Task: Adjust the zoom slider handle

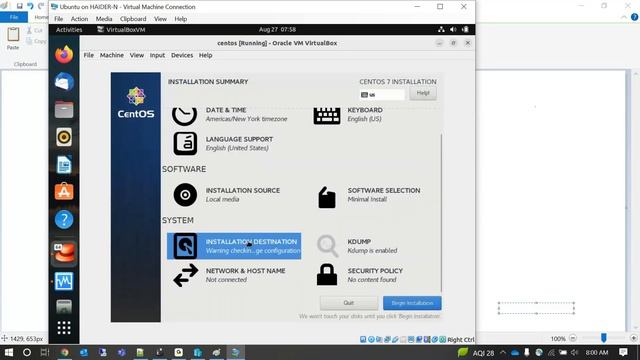Action: coord(604,338)
